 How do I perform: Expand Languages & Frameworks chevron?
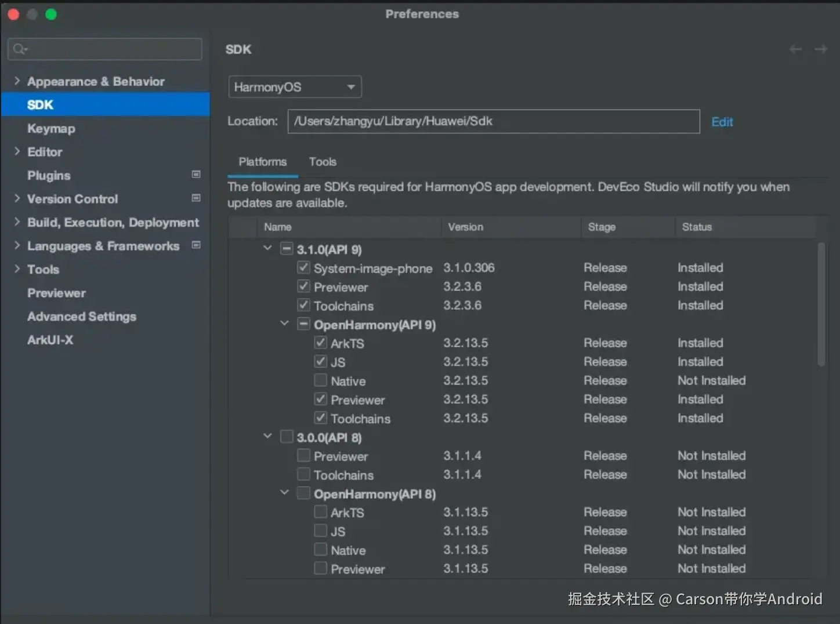pos(17,245)
